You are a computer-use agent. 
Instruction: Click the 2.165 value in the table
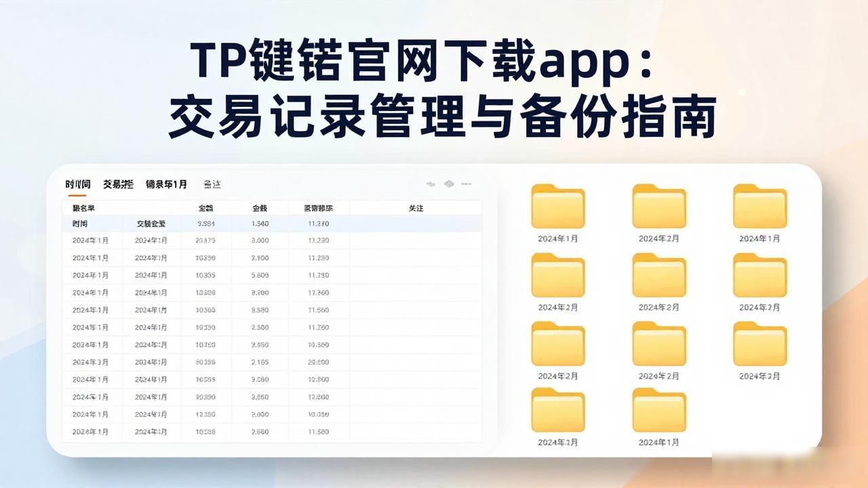tap(260, 362)
